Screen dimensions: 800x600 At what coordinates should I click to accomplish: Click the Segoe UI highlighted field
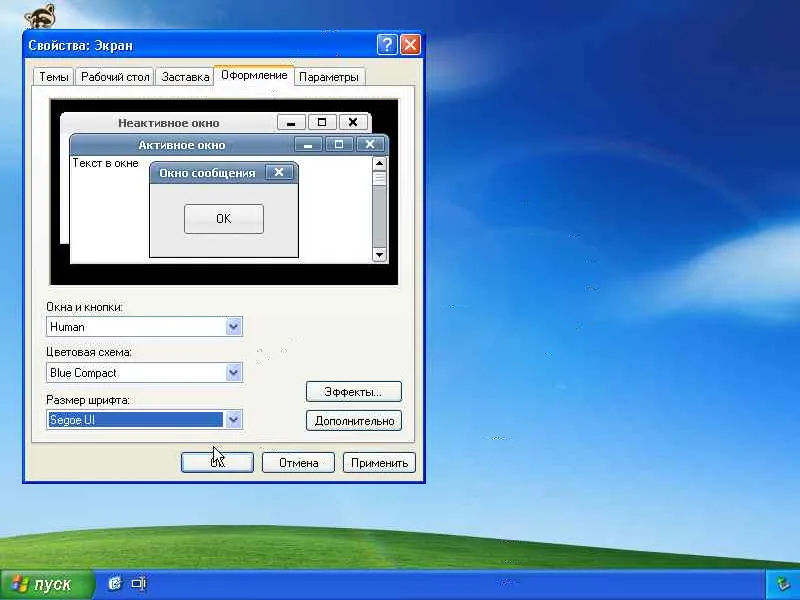136,420
